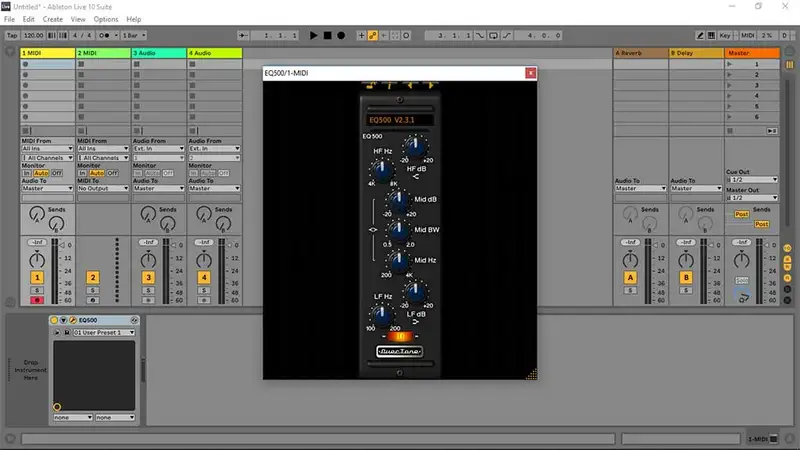Open the File menu

[x=9, y=19]
